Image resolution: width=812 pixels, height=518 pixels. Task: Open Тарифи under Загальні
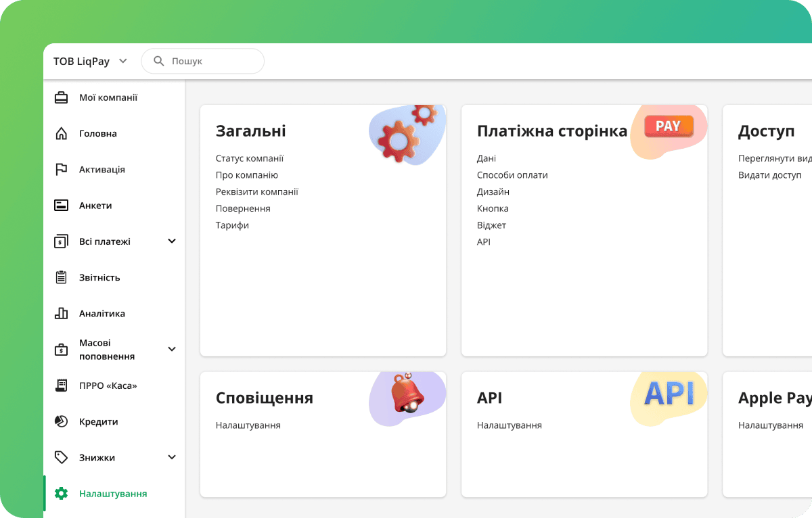tap(232, 225)
